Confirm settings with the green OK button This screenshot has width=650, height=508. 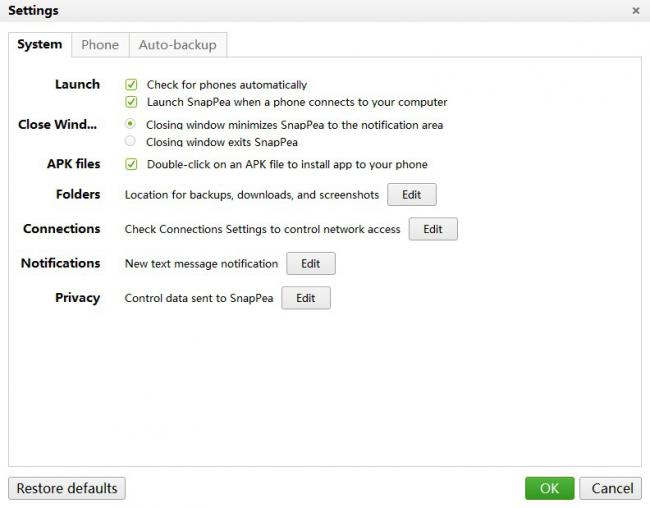[x=549, y=489]
